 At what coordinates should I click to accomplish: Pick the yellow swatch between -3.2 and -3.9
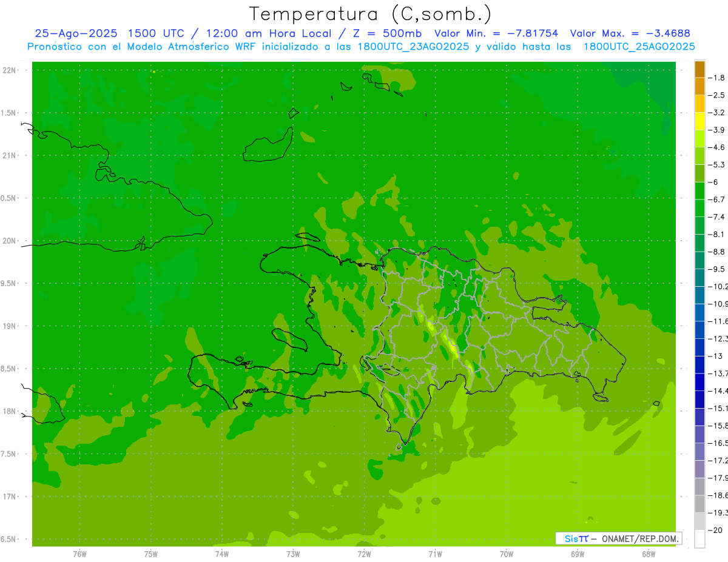tap(699, 121)
